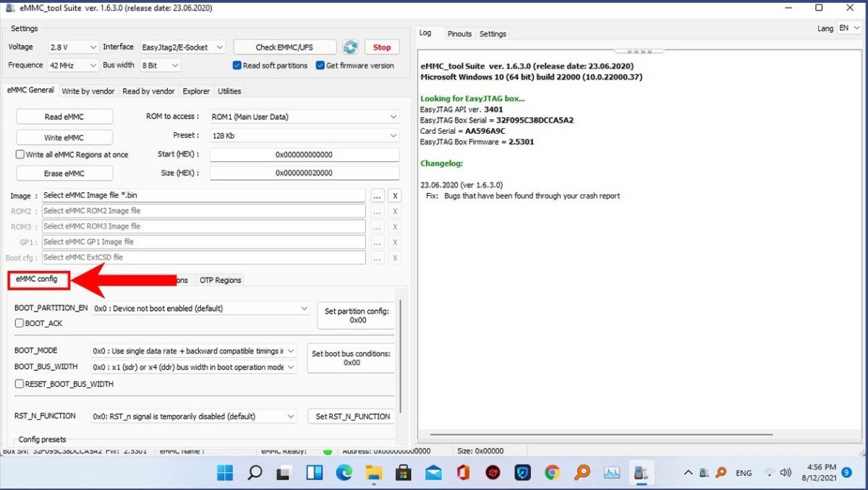Clear the ROM3 image file field

tap(394, 227)
